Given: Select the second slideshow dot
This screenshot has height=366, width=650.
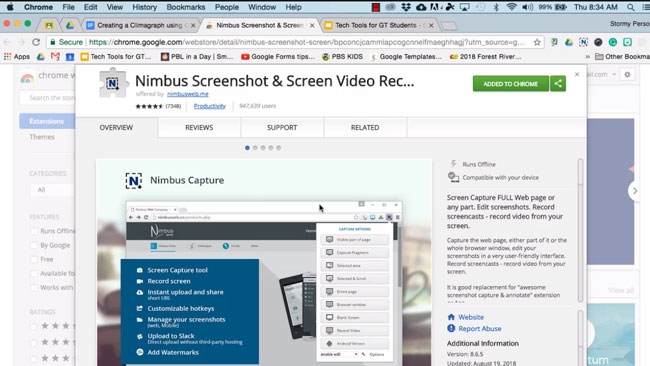Looking at the screenshot, I should [x=255, y=148].
